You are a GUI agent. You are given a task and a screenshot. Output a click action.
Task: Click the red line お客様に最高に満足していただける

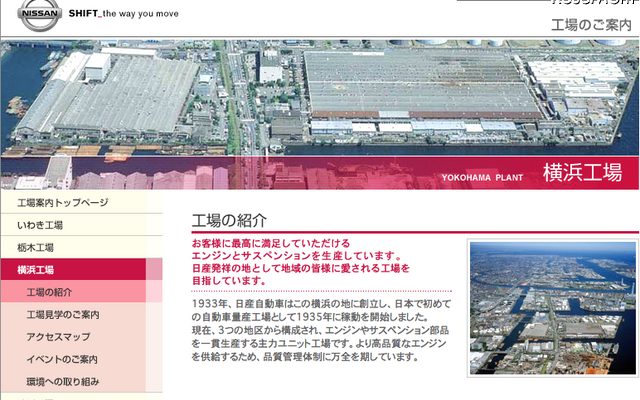[x=271, y=243]
